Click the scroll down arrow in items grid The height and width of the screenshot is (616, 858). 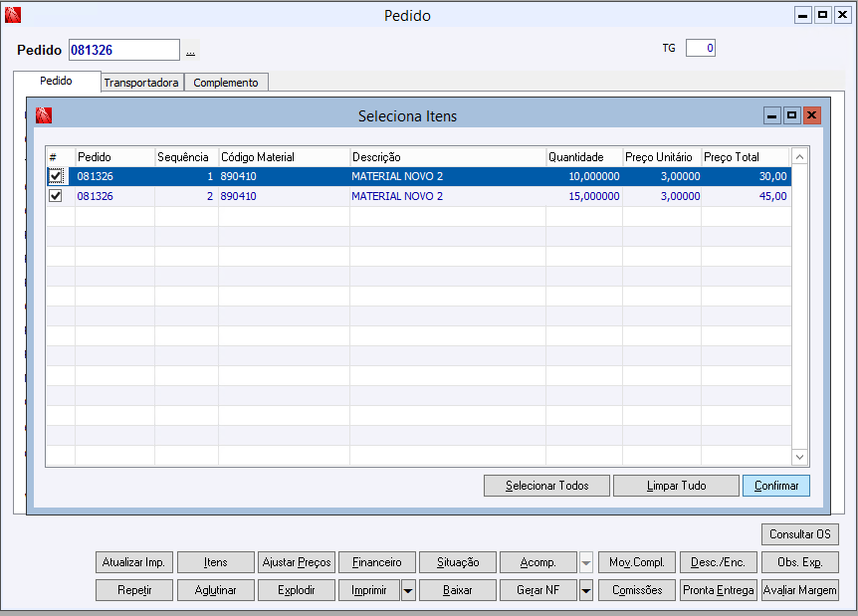point(799,457)
